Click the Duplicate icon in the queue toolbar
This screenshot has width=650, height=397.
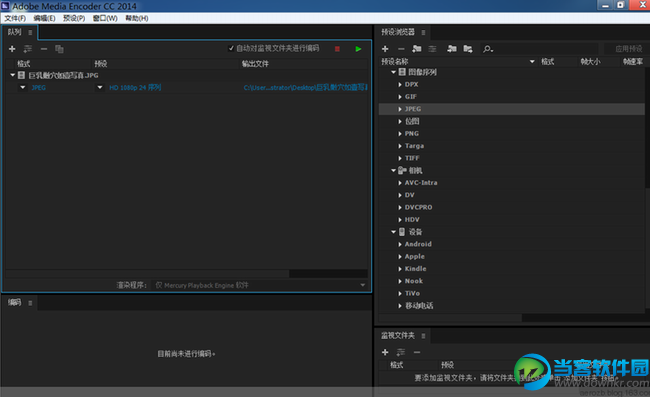(x=59, y=49)
